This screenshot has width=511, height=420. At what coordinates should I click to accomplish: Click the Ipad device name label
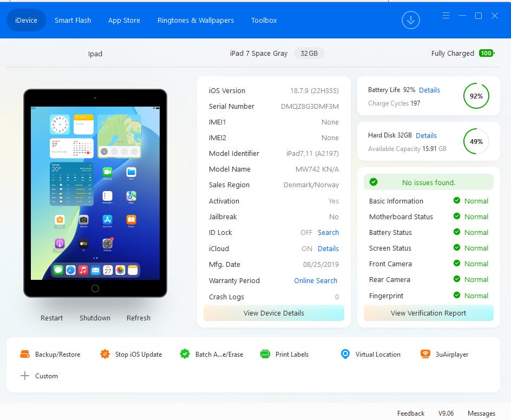(x=95, y=54)
